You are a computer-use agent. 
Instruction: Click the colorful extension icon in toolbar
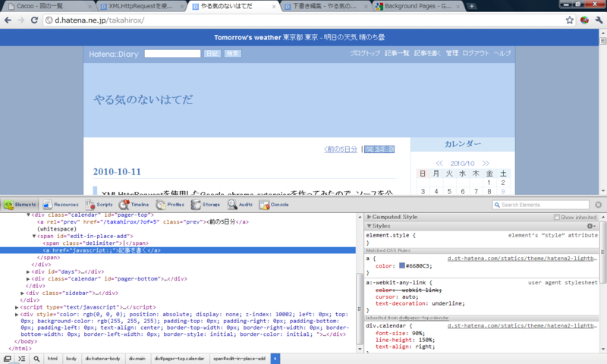(x=584, y=20)
